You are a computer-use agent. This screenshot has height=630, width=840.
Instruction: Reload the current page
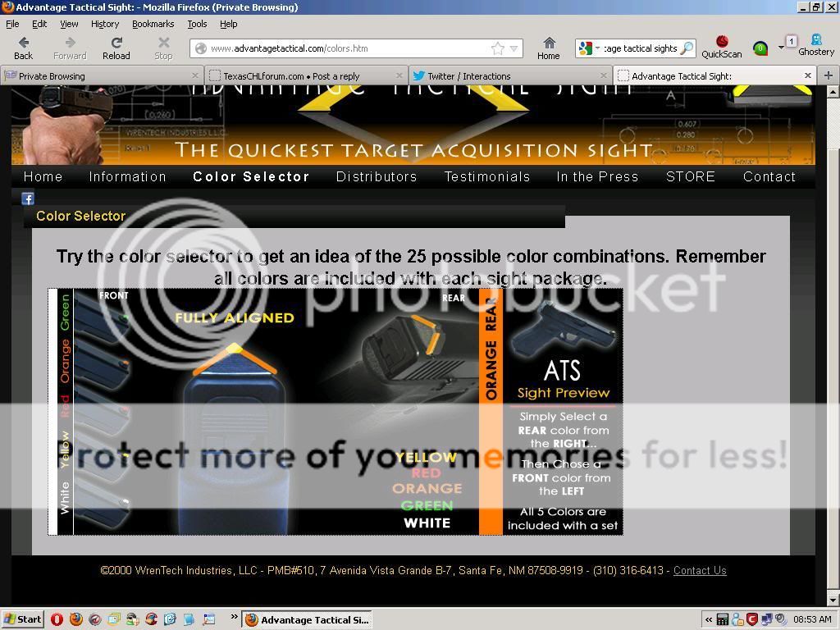coord(116,48)
